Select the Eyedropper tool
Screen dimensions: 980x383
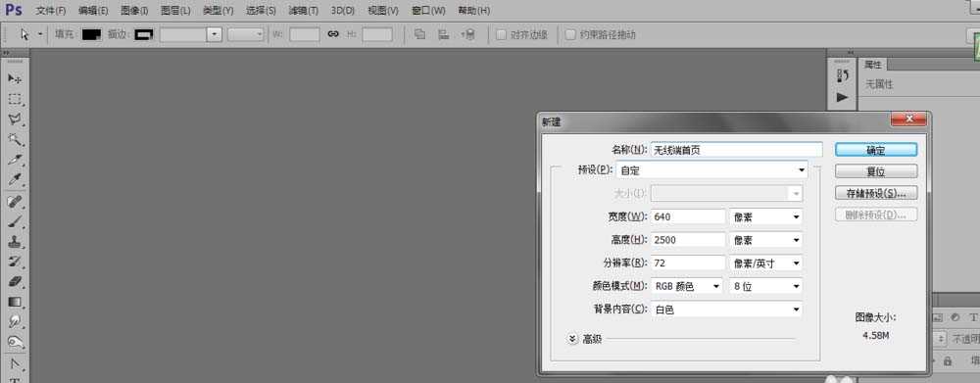15,180
